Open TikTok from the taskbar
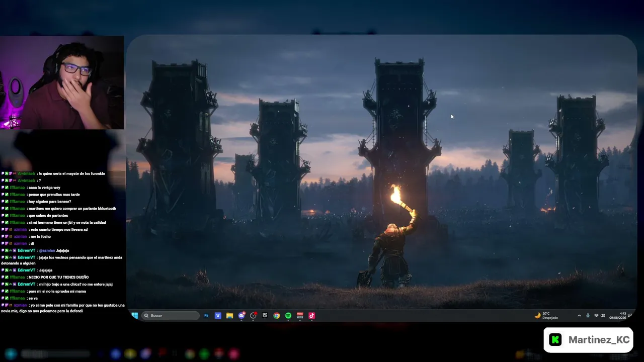This screenshot has width=644, height=362. pos(311,316)
